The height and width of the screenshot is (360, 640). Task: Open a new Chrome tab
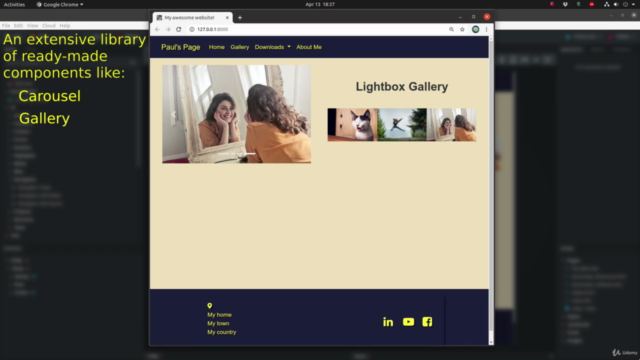click(x=240, y=18)
